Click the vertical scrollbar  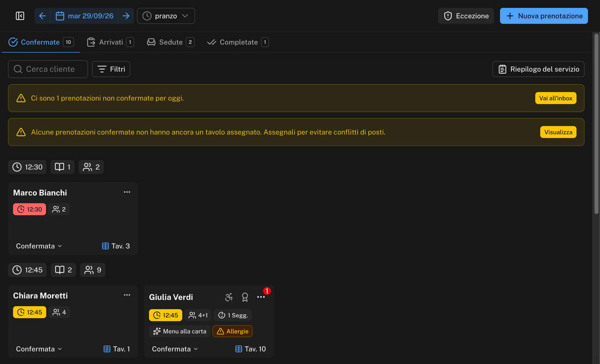point(596,124)
